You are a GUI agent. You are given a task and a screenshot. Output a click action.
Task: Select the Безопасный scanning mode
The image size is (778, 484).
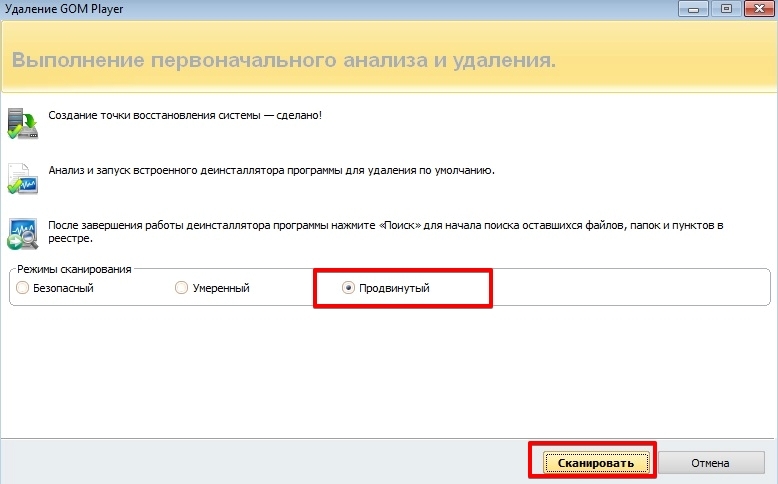click(x=55, y=288)
